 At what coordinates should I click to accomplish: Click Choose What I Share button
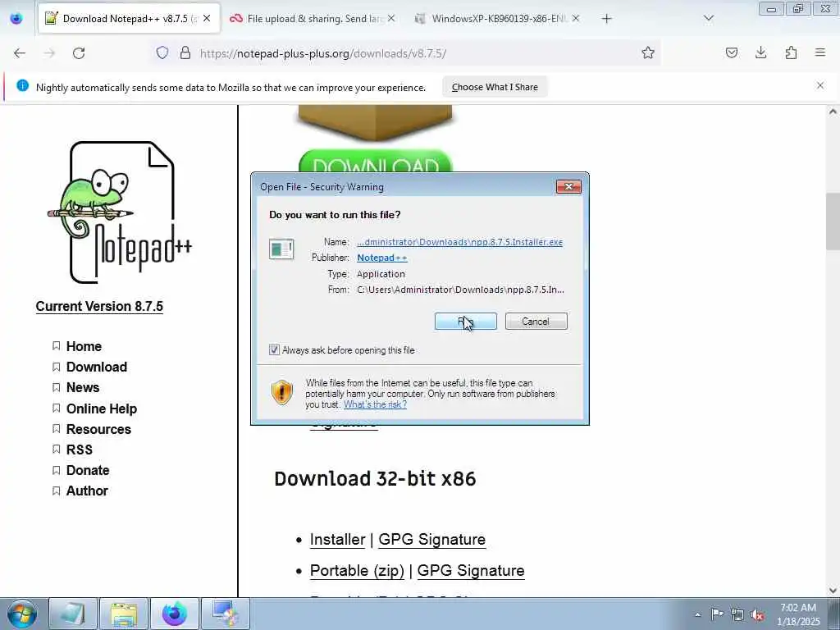[495, 87]
